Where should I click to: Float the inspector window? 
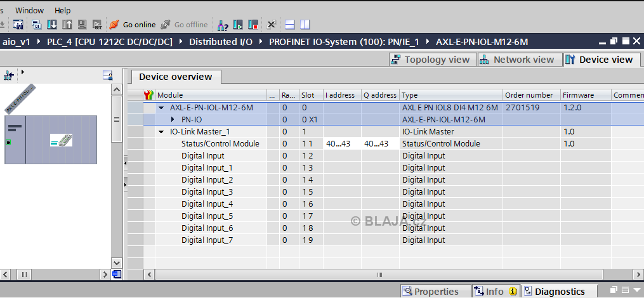point(614,289)
